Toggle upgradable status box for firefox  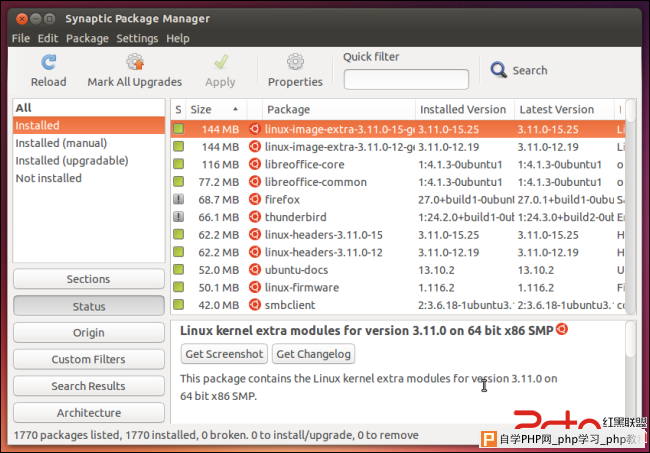(179, 199)
